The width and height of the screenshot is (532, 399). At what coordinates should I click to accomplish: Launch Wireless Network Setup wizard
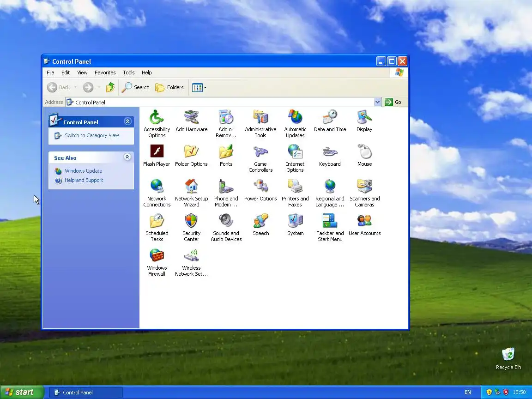point(191,262)
